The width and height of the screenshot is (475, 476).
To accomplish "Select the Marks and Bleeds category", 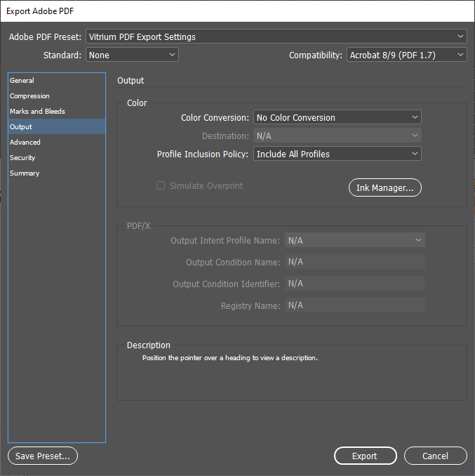I will pos(57,112).
